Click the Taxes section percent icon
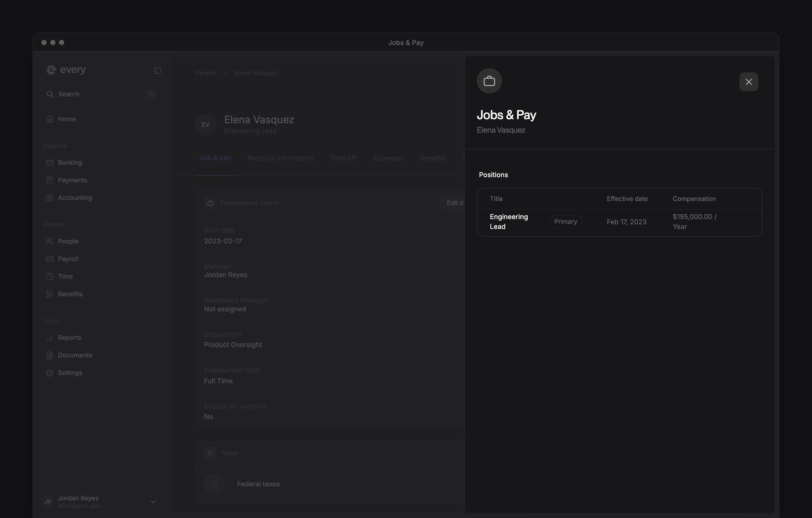Image resolution: width=812 pixels, height=518 pixels. coord(210,453)
